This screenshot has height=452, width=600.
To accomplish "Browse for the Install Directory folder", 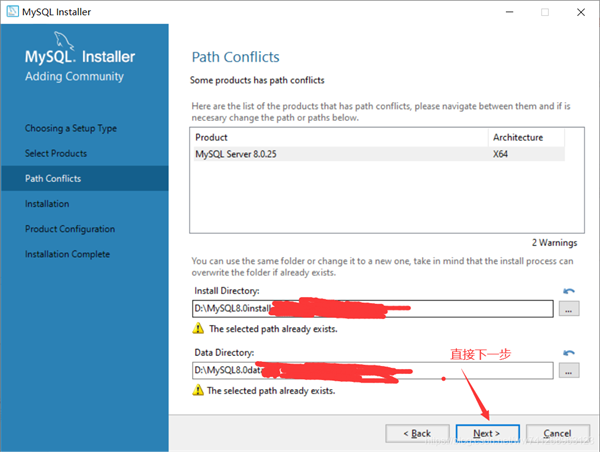I will pyautogui.click(x=568, y=309).
